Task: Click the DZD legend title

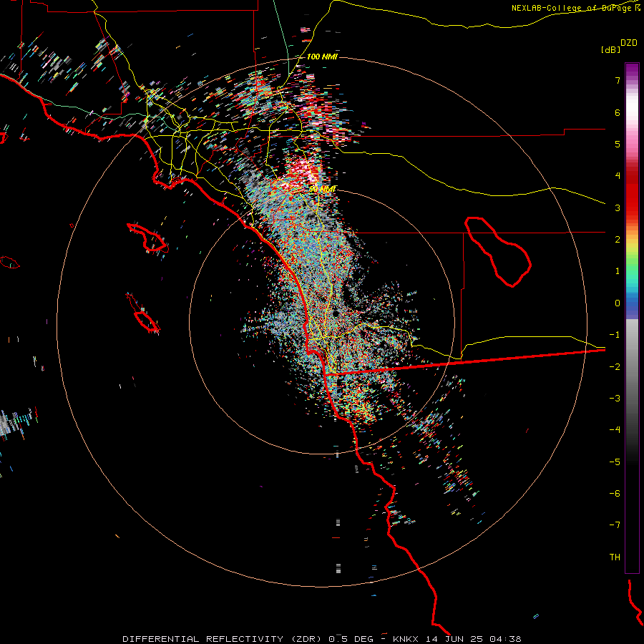Action: [x=629, y=43]
